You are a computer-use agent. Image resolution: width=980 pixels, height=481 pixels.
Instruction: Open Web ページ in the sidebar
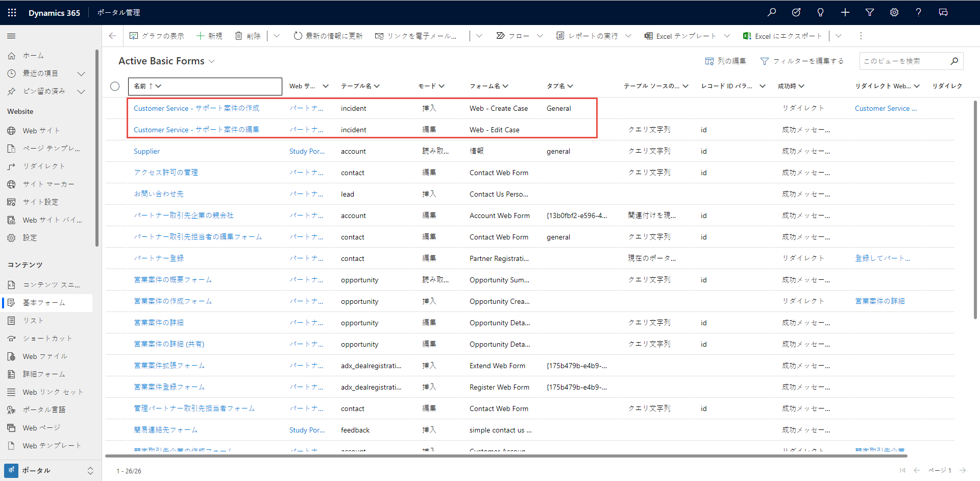coord(41,428)
